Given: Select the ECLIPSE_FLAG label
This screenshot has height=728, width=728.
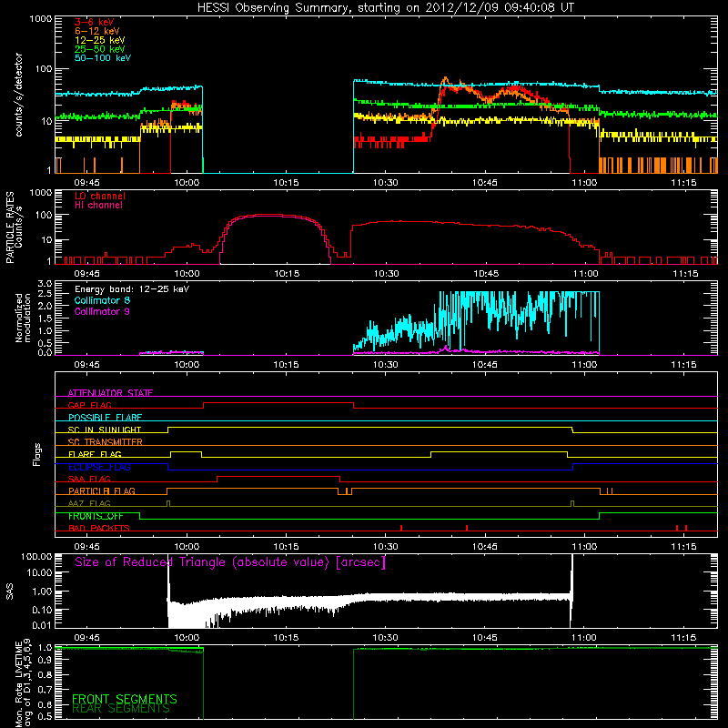Looking at the screenshot, I should [x=99, y=467].
